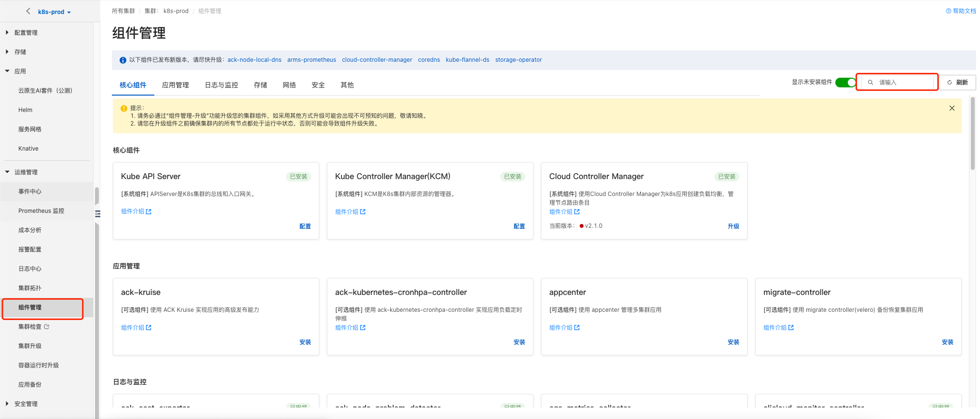980x419 pixels.
Task: Toggle 显示未安装组件 switch
Action: click(x=845, y=83)
